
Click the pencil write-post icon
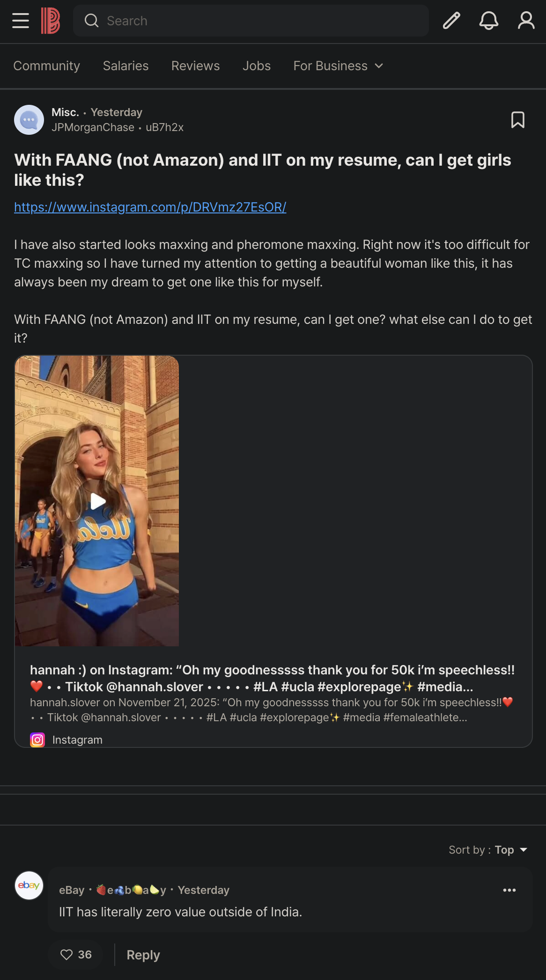451,21
